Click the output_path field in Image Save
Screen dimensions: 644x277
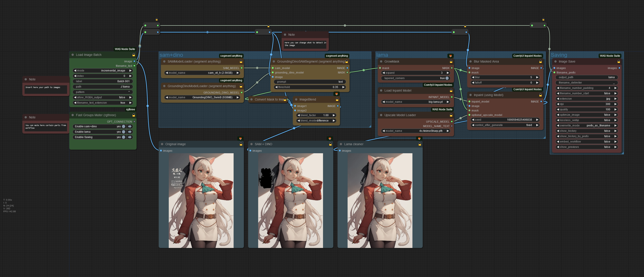(587, 78)
